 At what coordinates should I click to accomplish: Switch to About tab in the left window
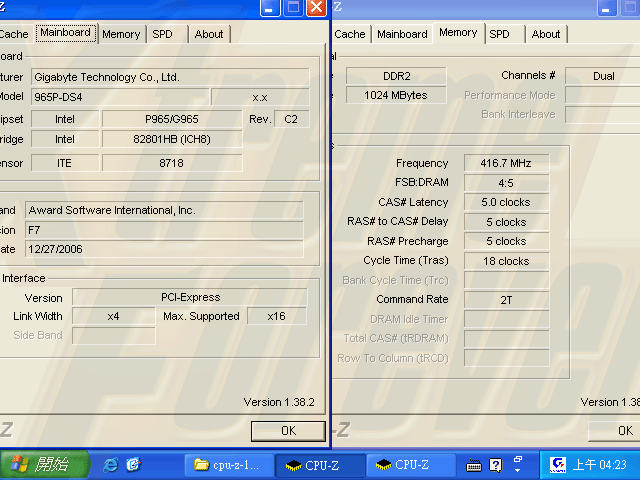tap(209, 34)
